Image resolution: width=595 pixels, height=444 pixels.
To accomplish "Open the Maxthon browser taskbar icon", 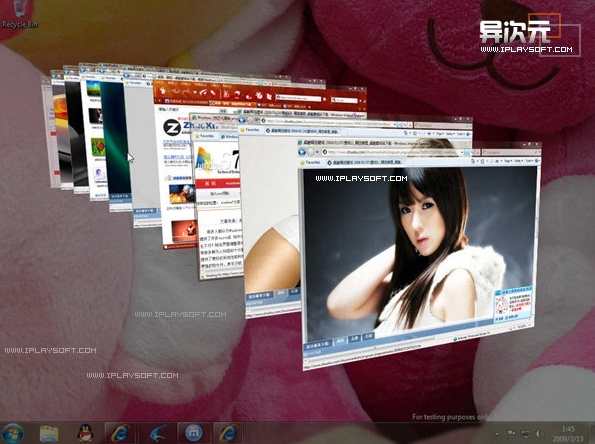I will pyautogui.click(x=194, y=433).
